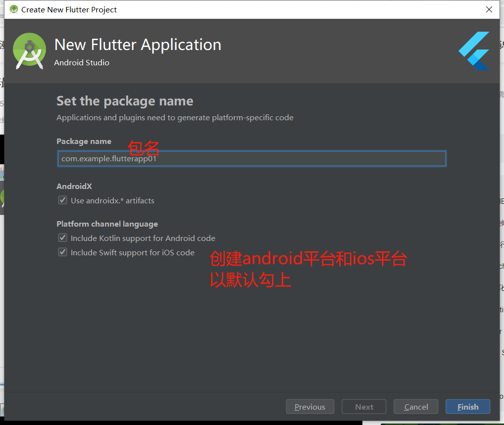Click the Previous button
The width and height of the screenshot is (504, 425).
tap(310, 407)
